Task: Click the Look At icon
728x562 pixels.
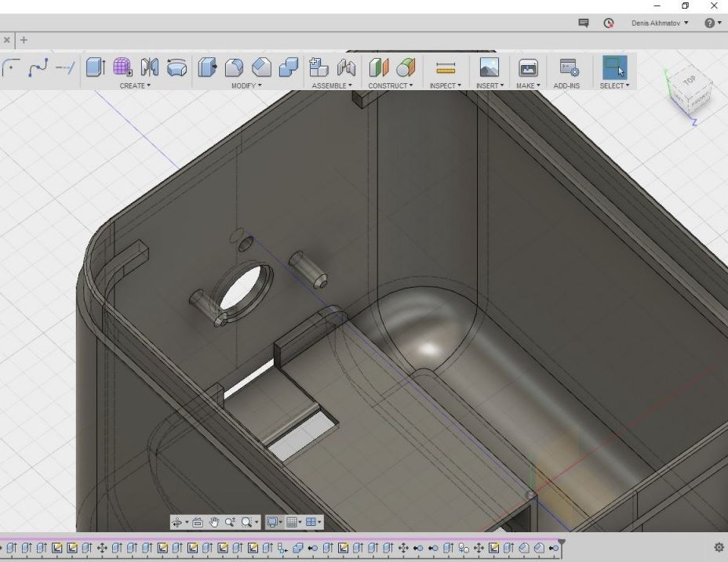Action: coord(197,522)
